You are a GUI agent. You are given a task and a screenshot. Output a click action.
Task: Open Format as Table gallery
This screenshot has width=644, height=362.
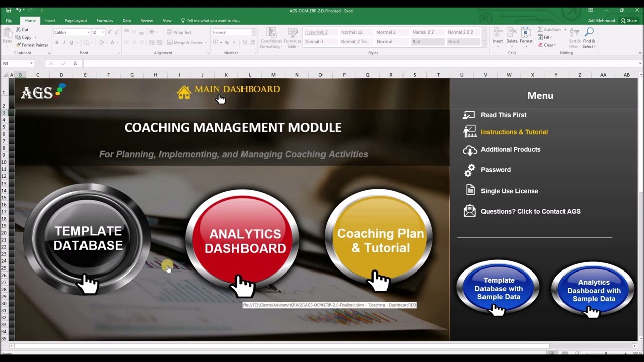click(292, 38)
